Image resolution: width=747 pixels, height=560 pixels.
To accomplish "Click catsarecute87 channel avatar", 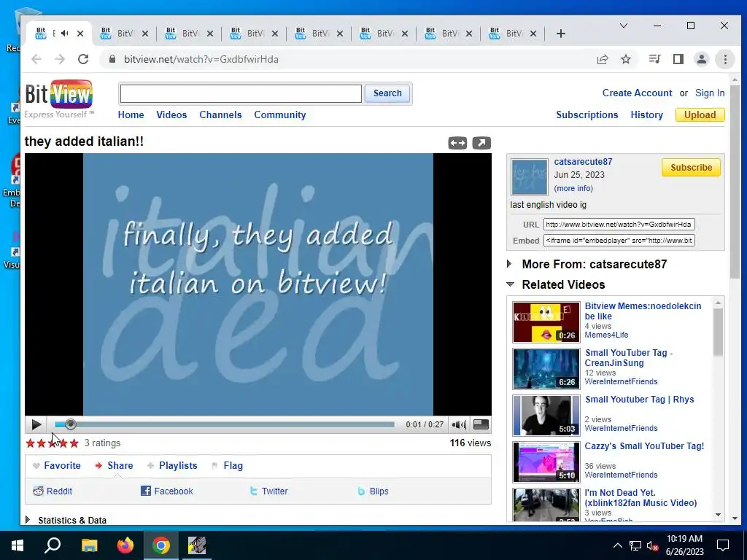I will [x=530, y=177].
